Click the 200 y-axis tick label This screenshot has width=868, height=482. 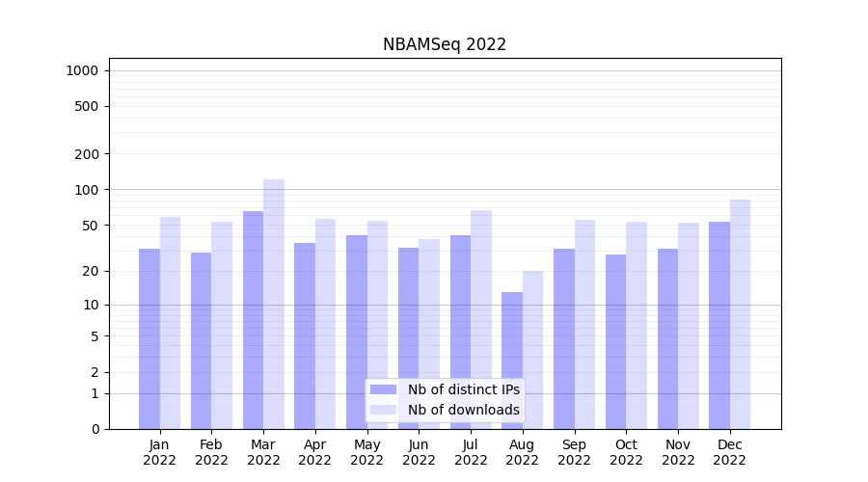[87, 154]
